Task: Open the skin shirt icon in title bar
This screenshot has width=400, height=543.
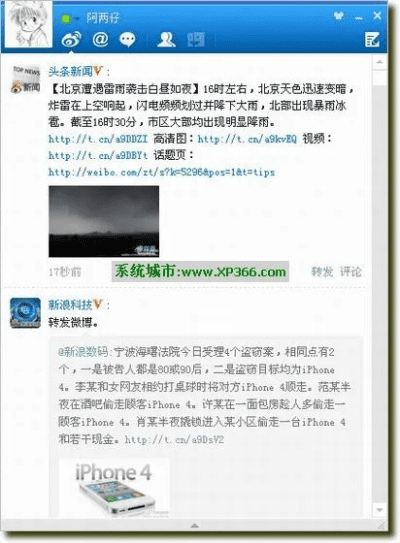Action: 339,16
